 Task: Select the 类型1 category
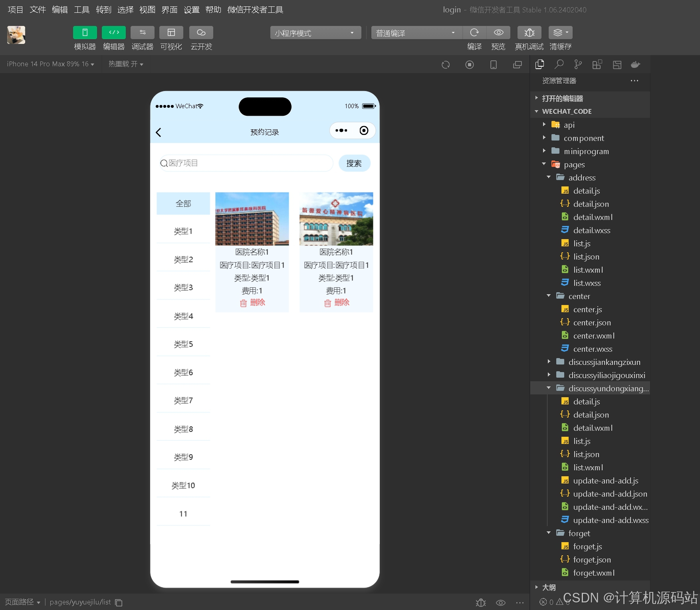(183, 231)
